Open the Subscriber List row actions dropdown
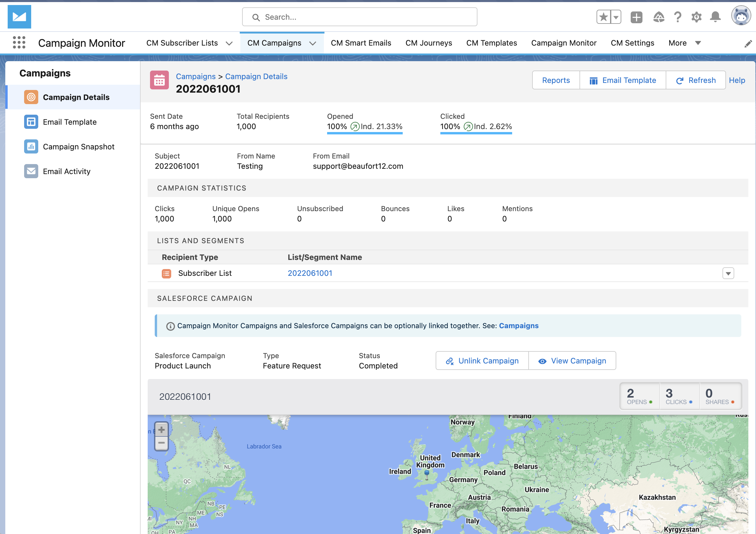The height and width of the screenshot is (534, 756). pyautogui.click(x=728, y=273)
